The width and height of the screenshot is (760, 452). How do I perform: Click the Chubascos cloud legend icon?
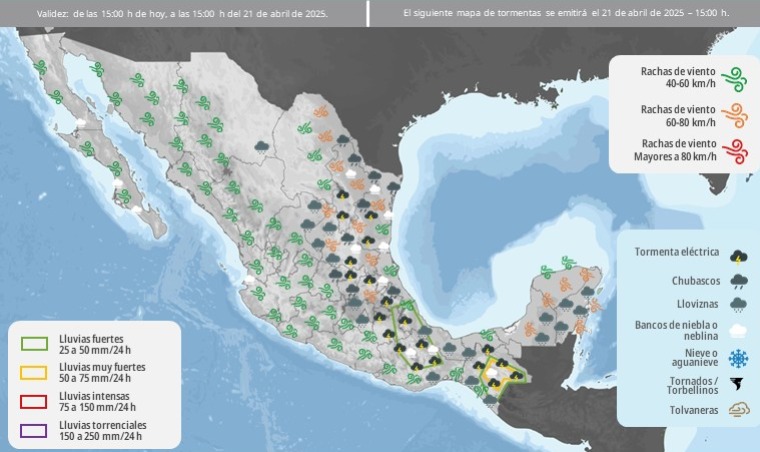[738, 281]
